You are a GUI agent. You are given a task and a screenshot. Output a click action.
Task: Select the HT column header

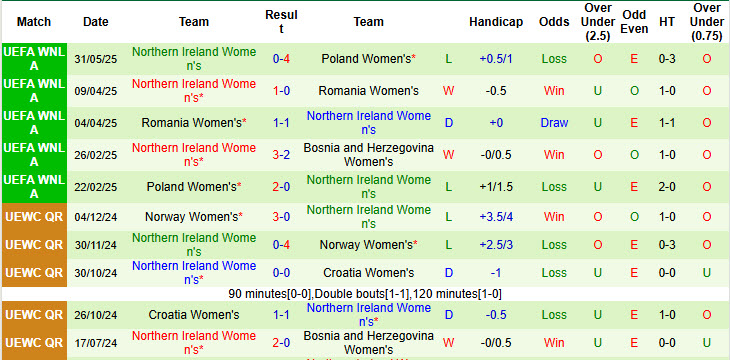[x=667, y=22]
